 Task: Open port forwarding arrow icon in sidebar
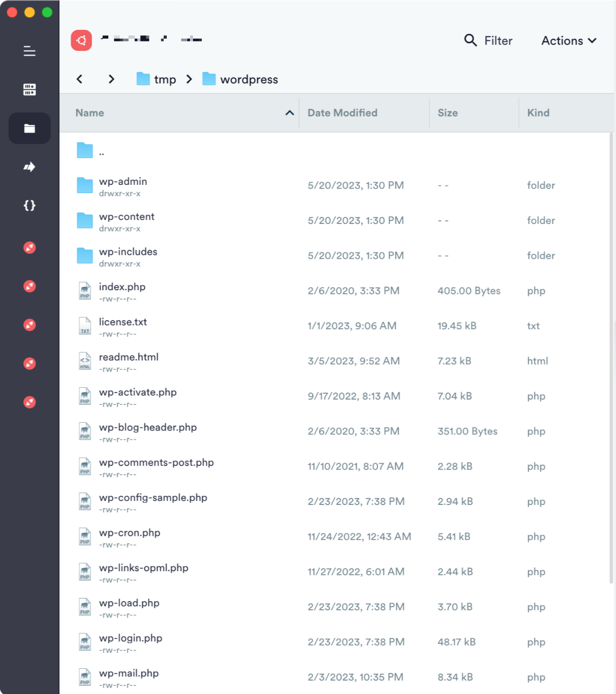(x=29, y=166)
